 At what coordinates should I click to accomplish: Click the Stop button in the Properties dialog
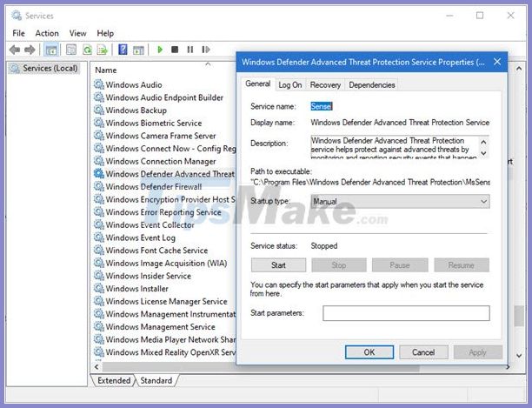click(339, 265)
